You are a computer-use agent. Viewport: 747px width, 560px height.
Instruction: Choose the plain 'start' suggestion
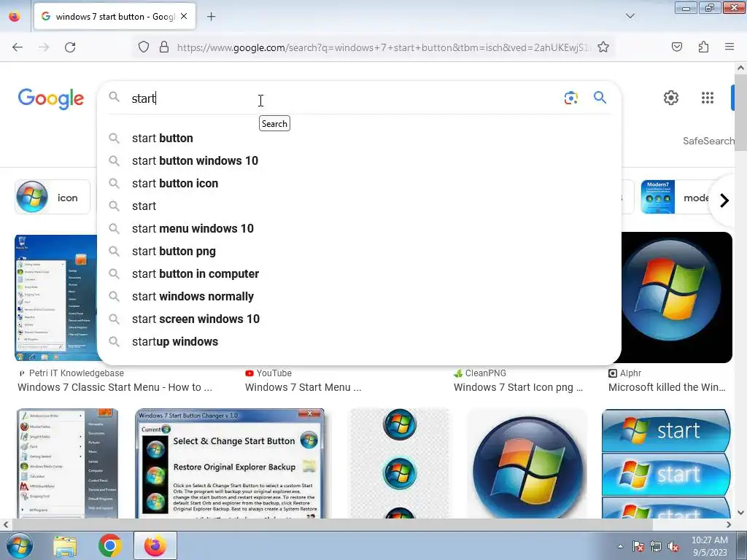[x=359, y=206]
